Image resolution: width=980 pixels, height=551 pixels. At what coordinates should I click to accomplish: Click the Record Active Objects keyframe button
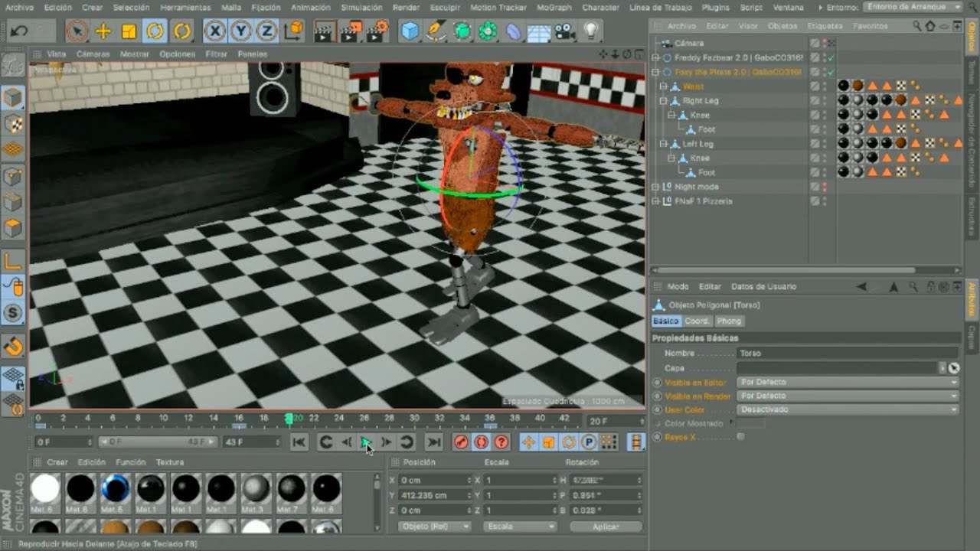tap(461, 442)
